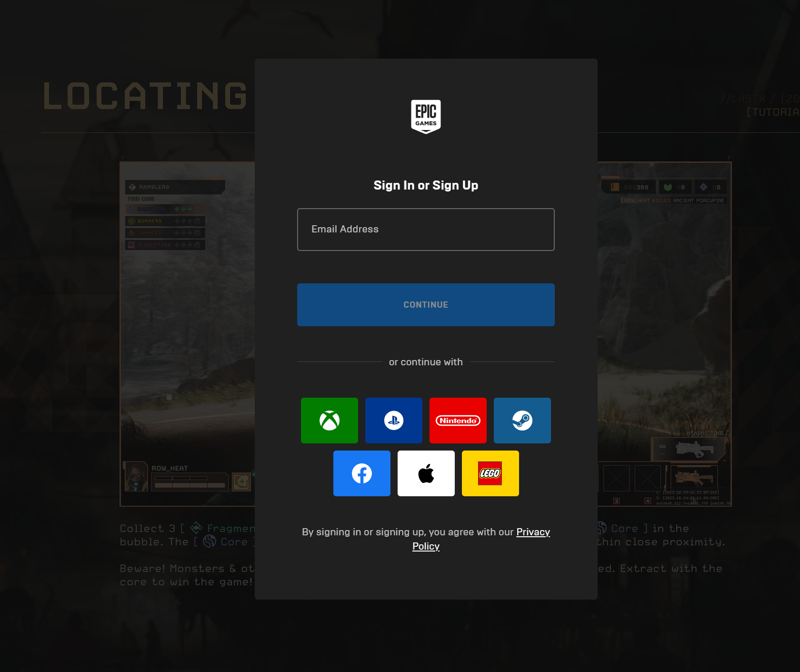This screenshot has width=800, height=672.
Task: Sign in with PlayStation
Action: 394,421
